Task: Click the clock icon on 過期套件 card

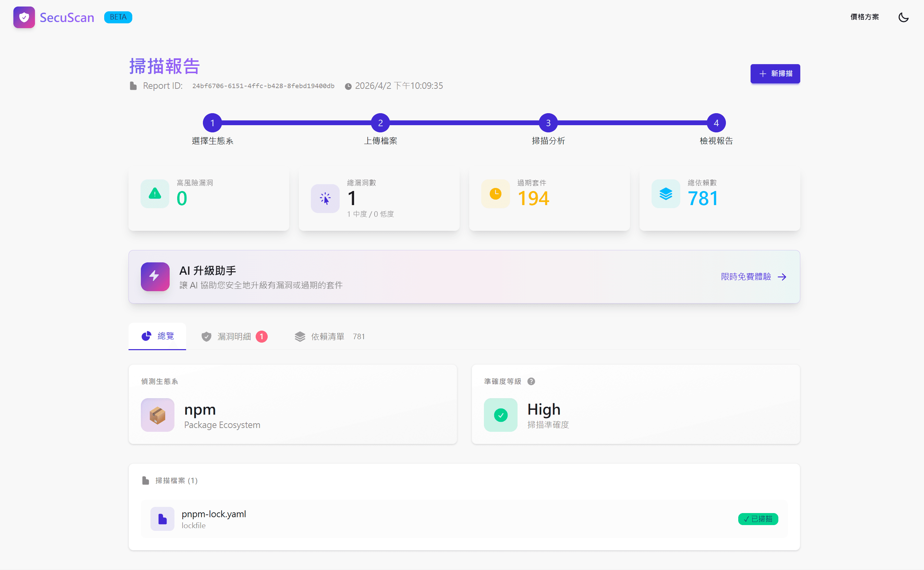Action: click(495, 193)
